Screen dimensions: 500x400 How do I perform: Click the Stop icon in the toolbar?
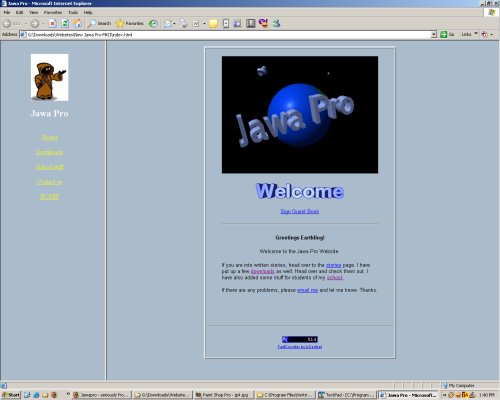52,23
